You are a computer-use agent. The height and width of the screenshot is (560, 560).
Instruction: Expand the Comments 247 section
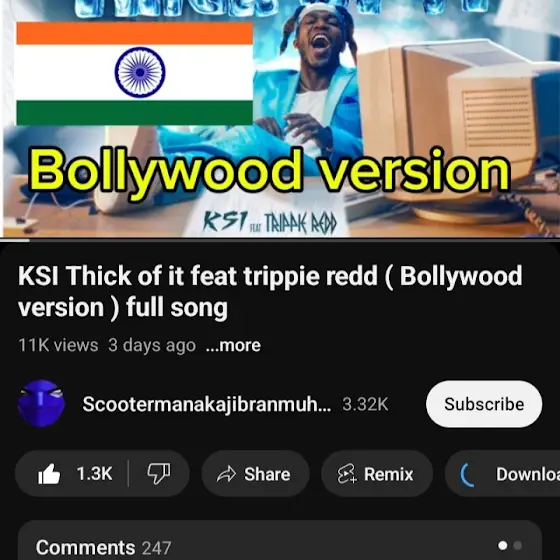click(x=280, y=540)
